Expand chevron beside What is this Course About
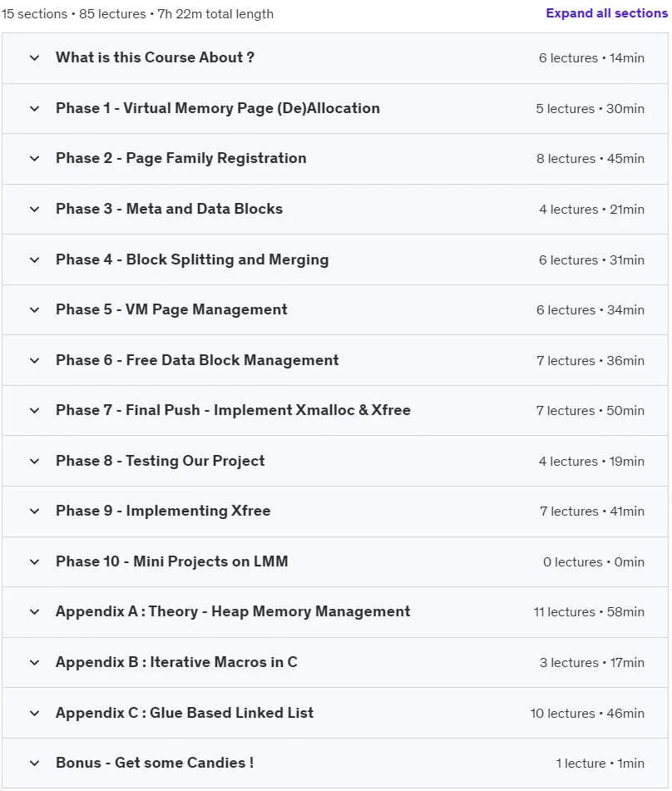Viewport: 672px width, 791px height. point(34,57)
